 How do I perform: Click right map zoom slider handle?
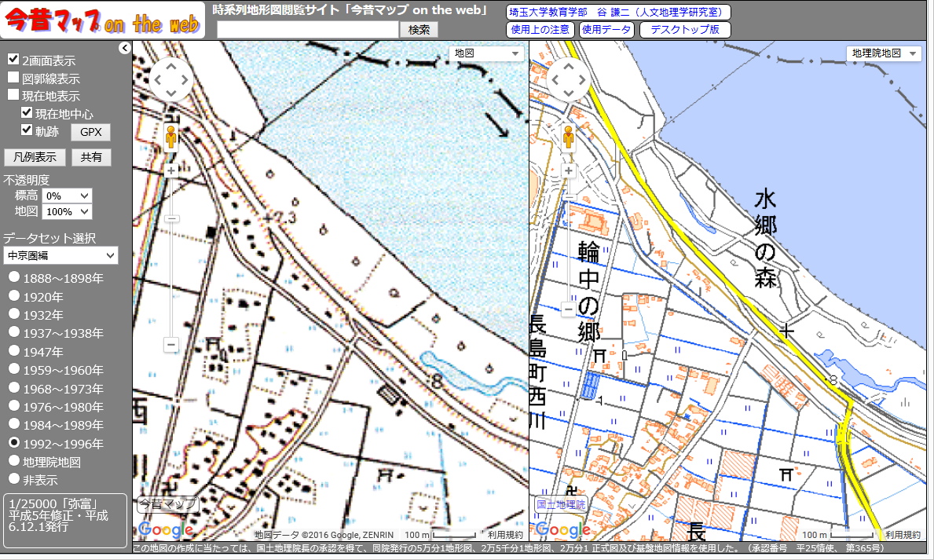click(x=568, y=196)
